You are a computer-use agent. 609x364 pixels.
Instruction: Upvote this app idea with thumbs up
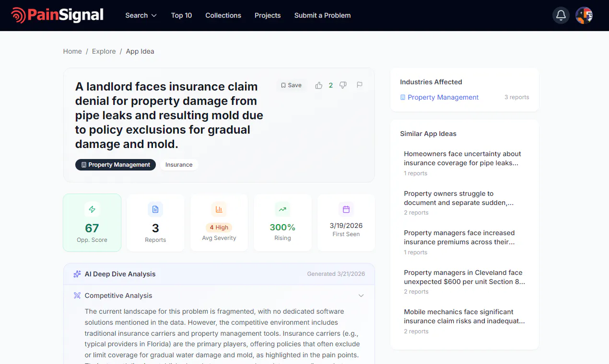coord(319,85)
